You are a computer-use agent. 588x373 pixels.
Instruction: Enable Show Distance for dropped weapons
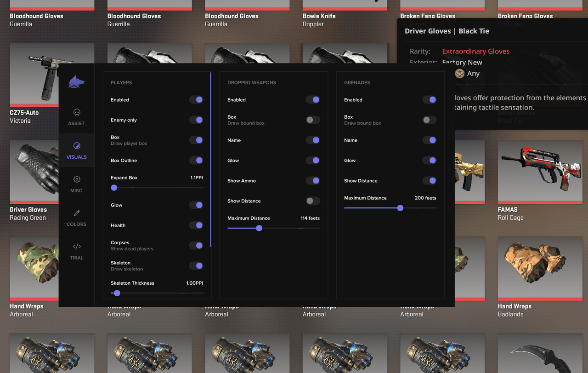tap(313, 201)
